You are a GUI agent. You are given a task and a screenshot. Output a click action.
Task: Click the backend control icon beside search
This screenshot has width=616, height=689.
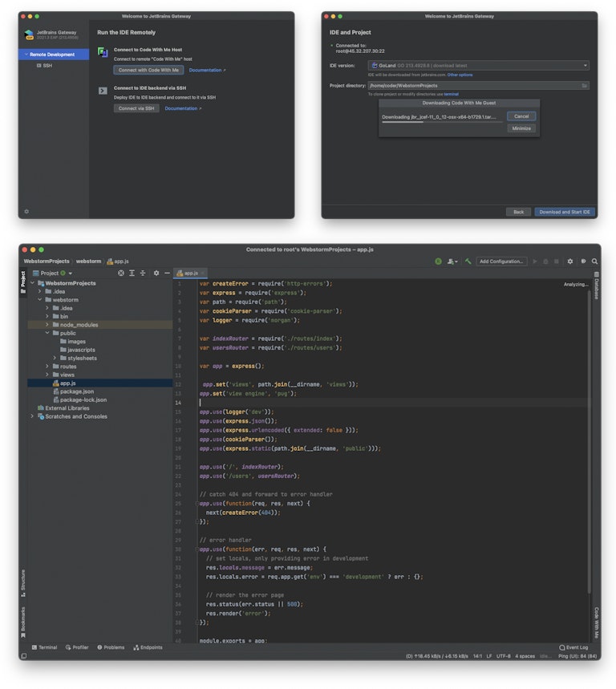click(x=583, y=261)
